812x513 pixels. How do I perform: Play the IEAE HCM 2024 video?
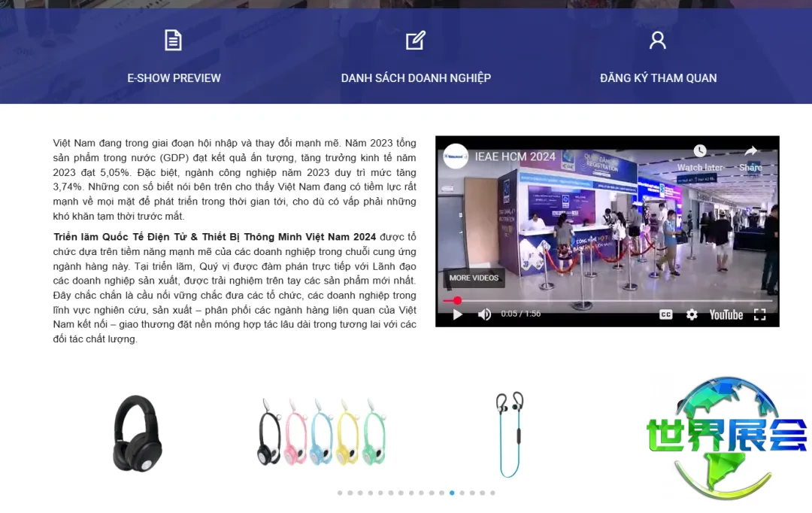pyautogui.click(x=457, y=314)
